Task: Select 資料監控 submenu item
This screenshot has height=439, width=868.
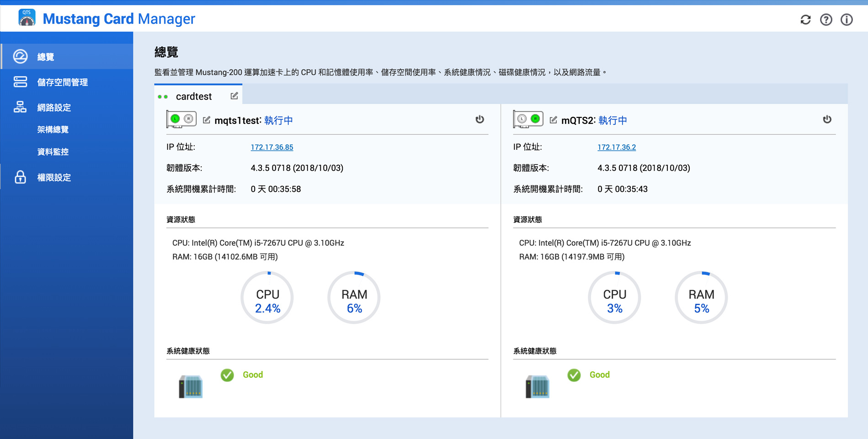Action: coord(53,152)
